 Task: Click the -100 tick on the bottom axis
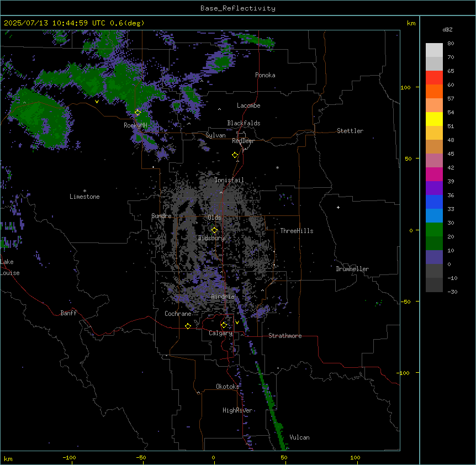(69, 457)
